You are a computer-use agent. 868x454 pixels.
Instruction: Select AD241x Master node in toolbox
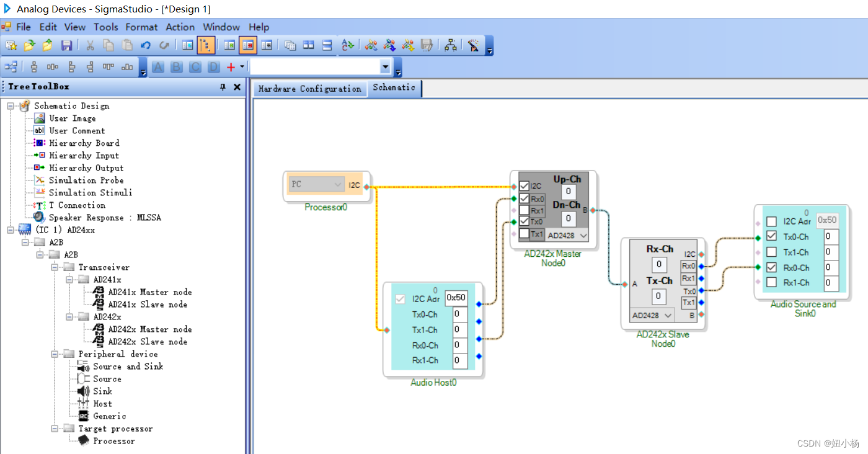coord(149,292)
